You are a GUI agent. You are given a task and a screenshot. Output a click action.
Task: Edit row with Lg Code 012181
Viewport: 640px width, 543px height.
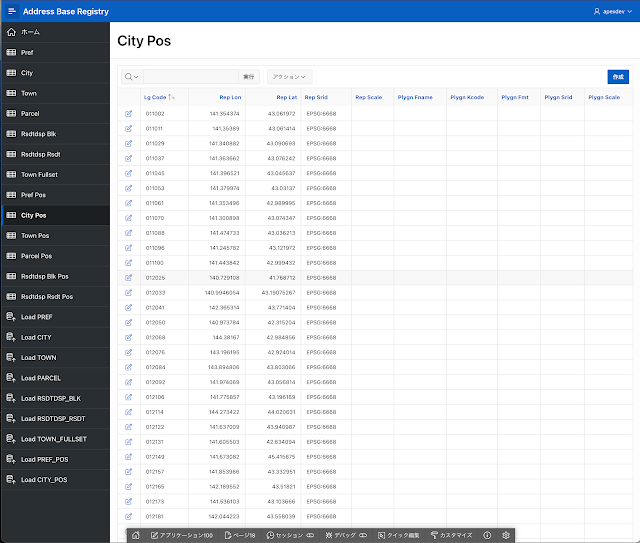(129, 516)
